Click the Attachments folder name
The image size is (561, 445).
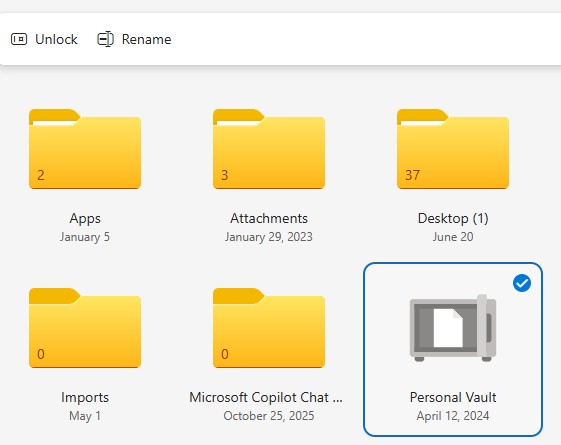pyautogui.click(x=269, y=218)
